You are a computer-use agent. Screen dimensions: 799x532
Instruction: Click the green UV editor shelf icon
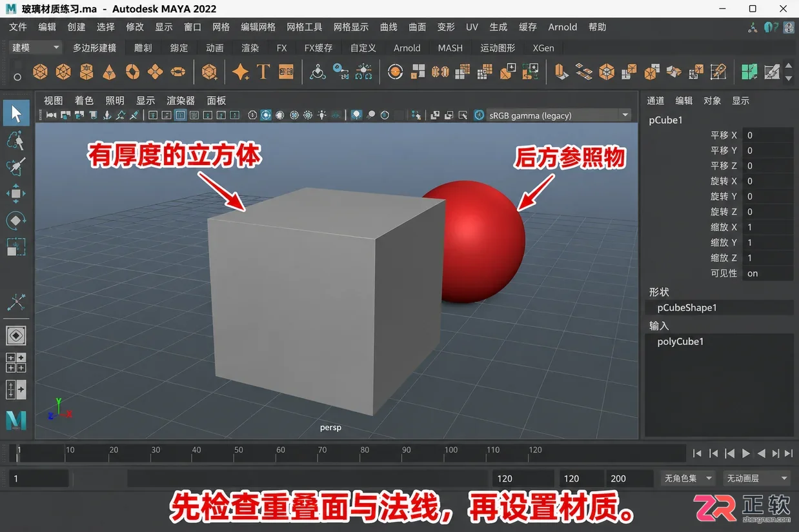(749, 72)
